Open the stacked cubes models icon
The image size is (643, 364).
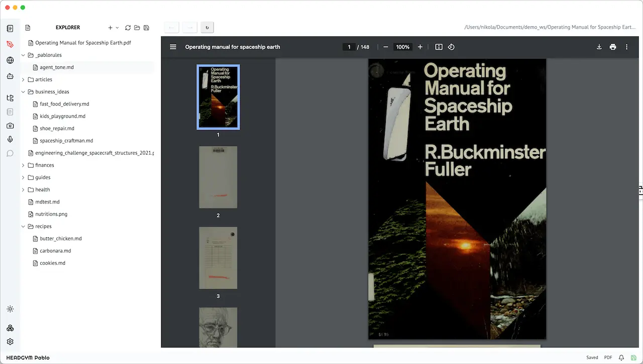pyautogui.click(x=10, y=328)
